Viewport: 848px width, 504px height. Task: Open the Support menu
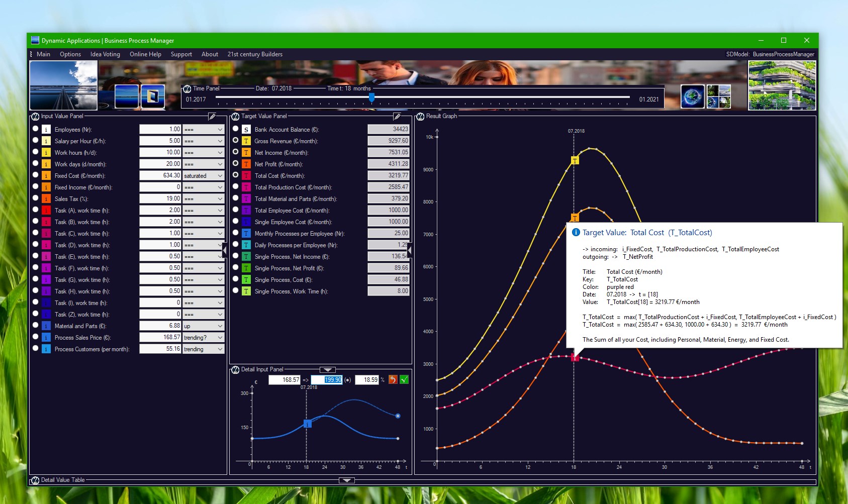181,54
